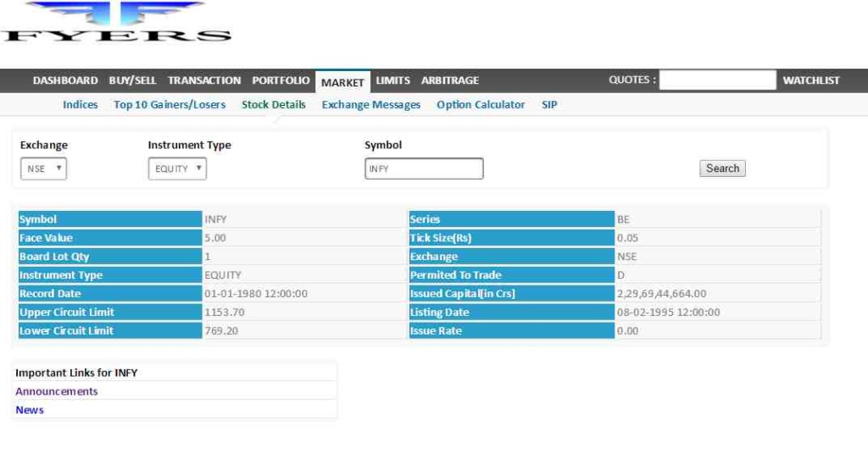868x454 pixels.
Task: Click the Fyers logo
Action: tap(116, 23)
